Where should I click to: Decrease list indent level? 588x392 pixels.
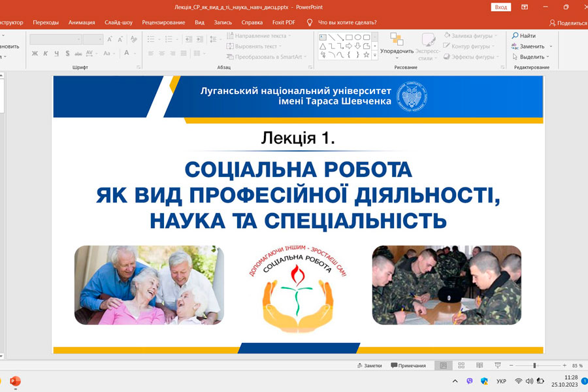point(189,39)
